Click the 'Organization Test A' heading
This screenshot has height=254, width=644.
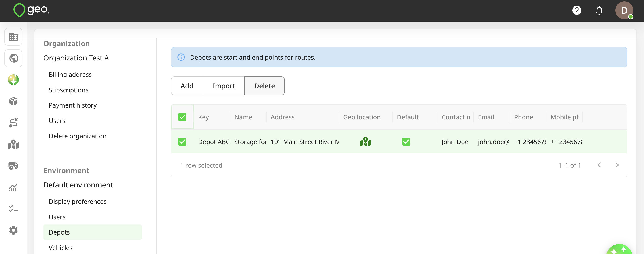coord(76,58)
